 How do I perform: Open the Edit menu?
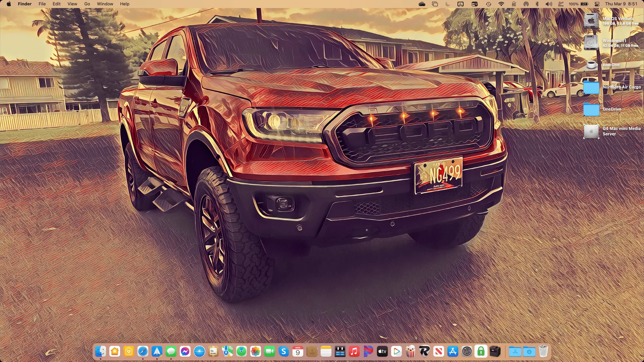[57, 4]
